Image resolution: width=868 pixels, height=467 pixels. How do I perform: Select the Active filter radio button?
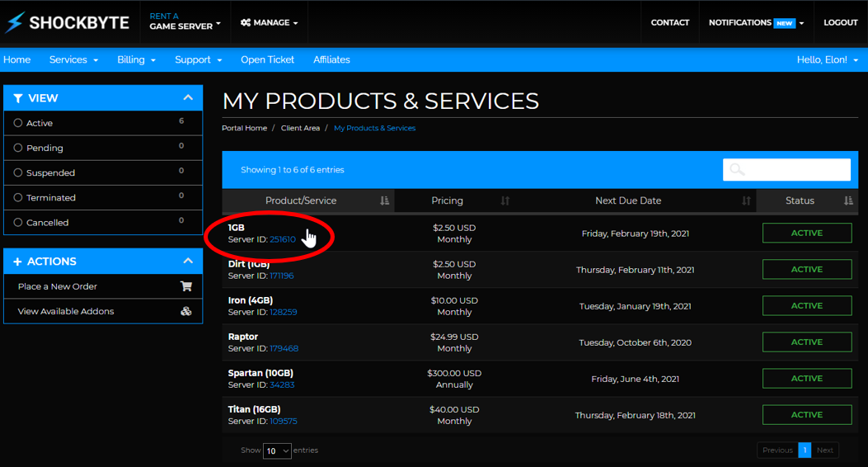point(18,123)
